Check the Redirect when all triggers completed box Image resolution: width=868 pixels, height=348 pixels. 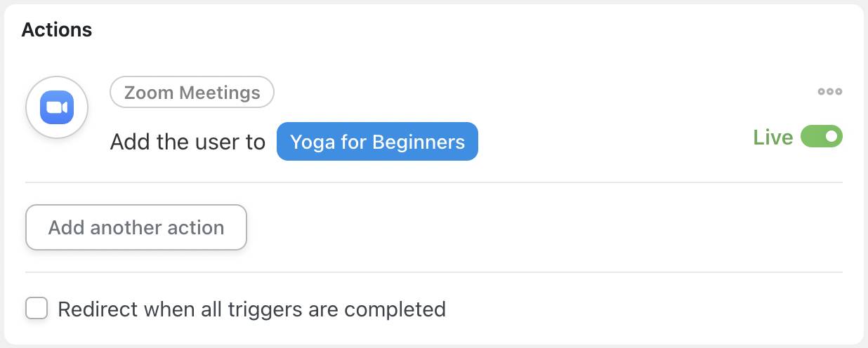(37, 308)
